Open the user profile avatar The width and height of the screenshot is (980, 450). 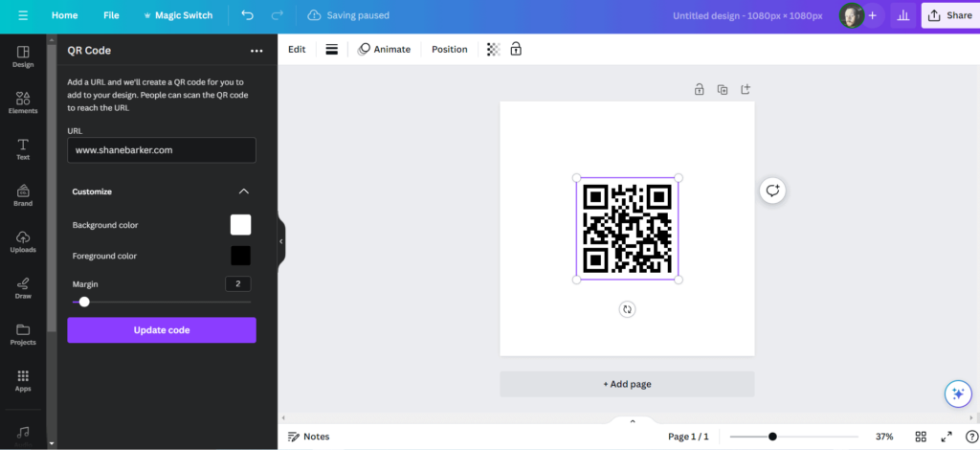click(x=851, y=15)
